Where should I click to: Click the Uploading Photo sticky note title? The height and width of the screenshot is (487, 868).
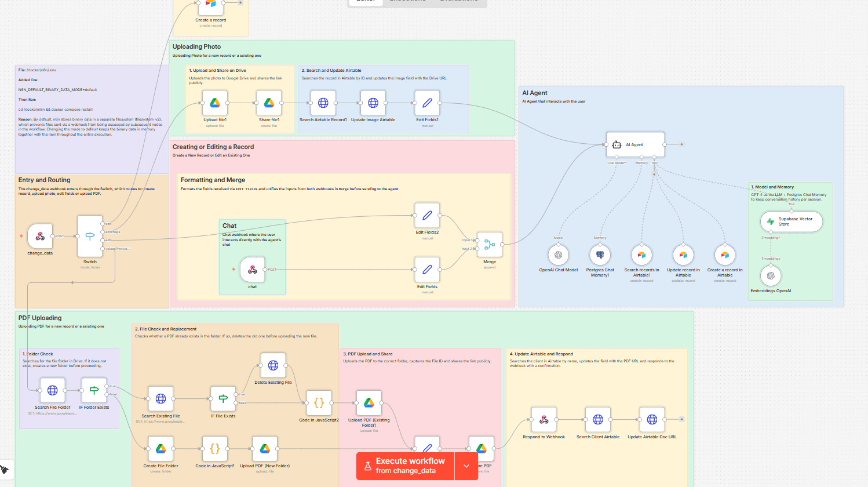[196, 46]
